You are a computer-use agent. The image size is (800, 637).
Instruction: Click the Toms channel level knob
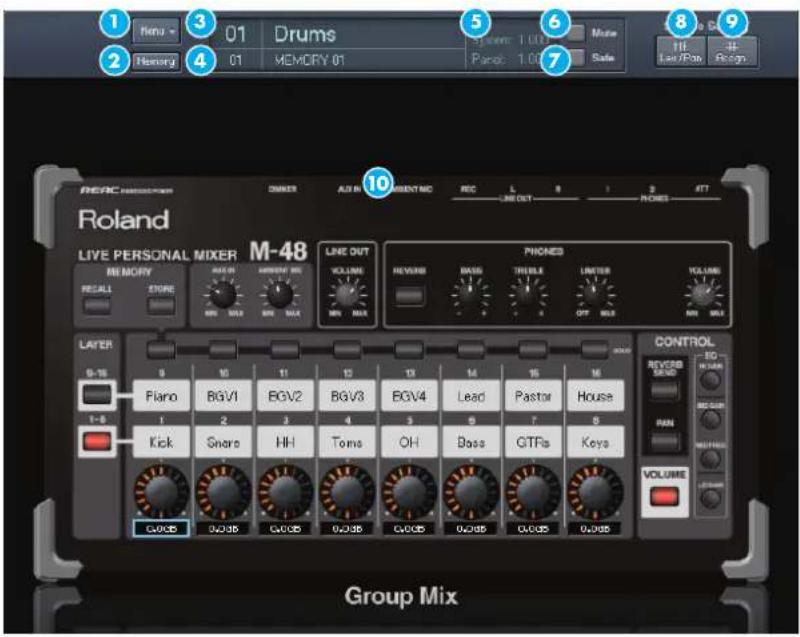tap(347, 492)
